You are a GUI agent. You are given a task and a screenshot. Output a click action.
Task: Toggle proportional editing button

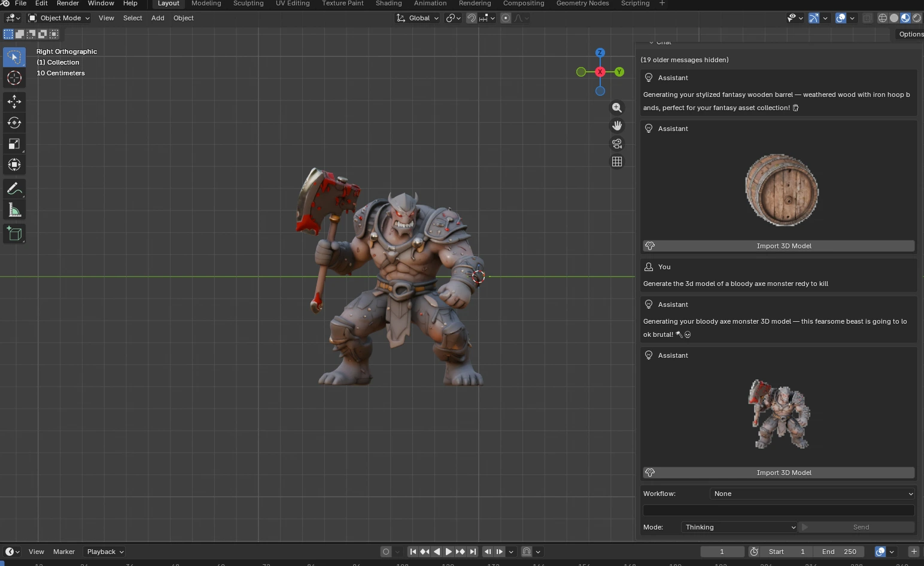[506, 18]
